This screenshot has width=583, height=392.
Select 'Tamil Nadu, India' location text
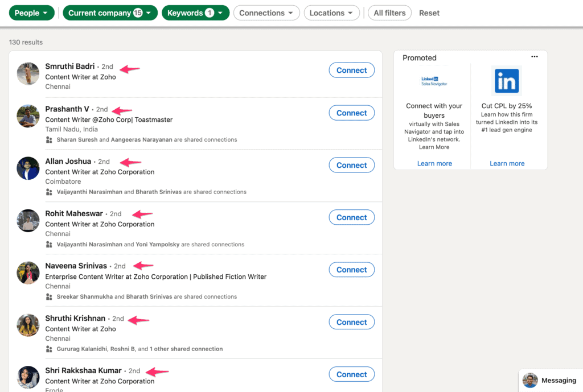coord(71,129)
